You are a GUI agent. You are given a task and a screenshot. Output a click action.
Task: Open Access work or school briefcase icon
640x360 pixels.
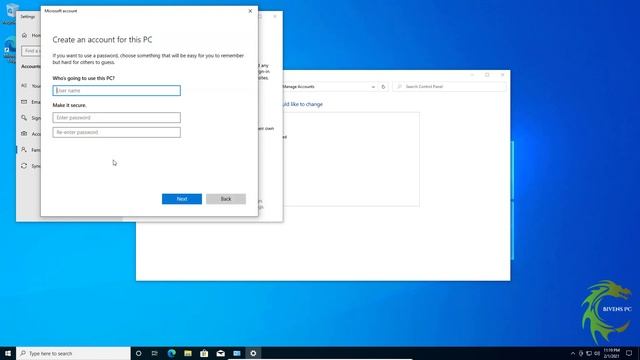pyautogui.click(x=24, y=133)
